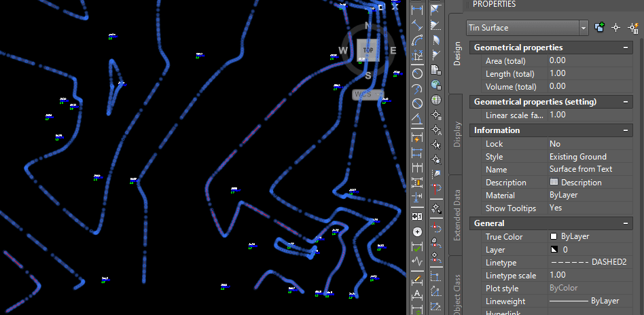Image resolution: width=644 pixels, height=315 pixels.
Task: Select the Arc Length dimension tool
Action: (417, 40)
